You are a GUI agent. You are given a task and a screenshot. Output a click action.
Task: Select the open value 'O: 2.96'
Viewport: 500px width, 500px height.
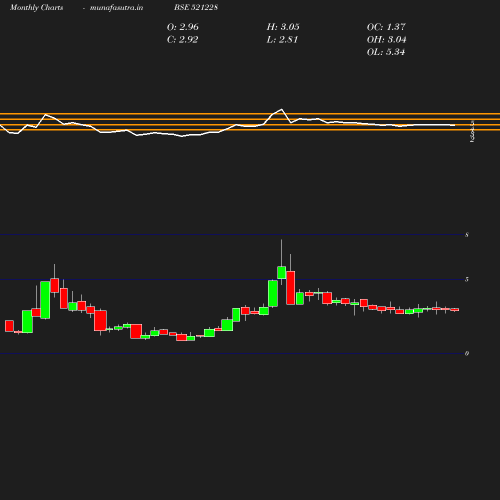coord(183,27)
